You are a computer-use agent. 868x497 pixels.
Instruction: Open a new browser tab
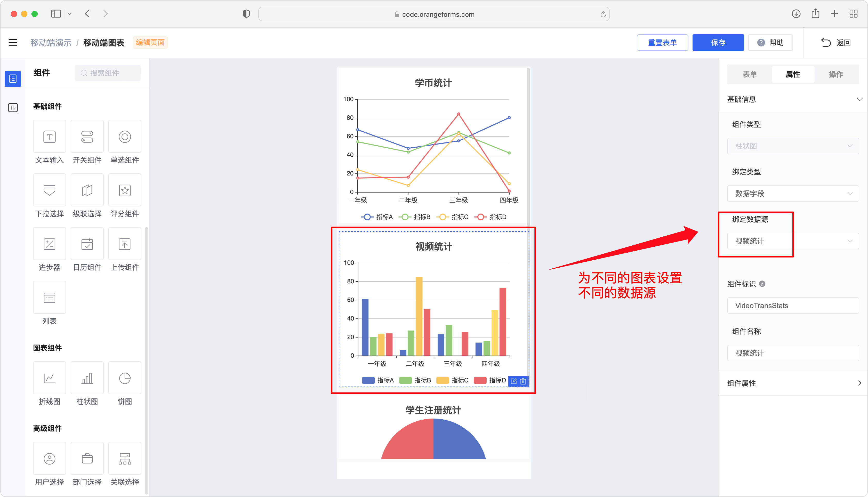(x=834, y=14)
